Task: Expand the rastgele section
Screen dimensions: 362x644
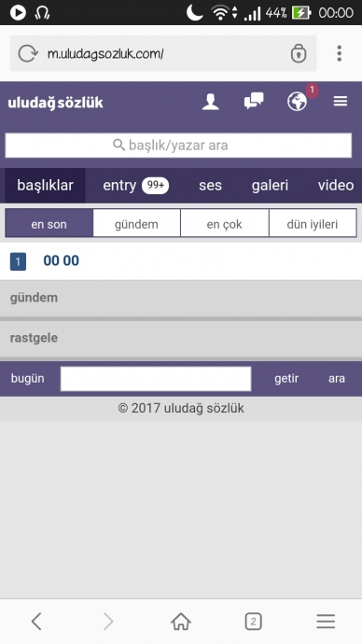Action: (x=181, y=339)
